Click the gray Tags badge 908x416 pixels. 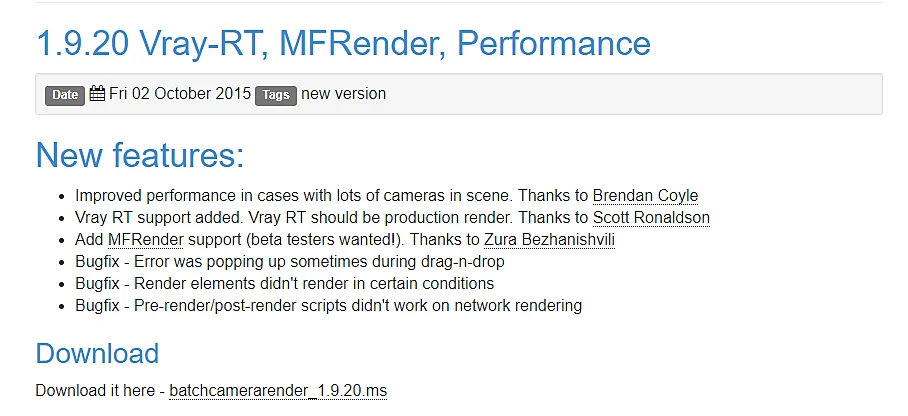pyautogui.click(x=276, y=95)
